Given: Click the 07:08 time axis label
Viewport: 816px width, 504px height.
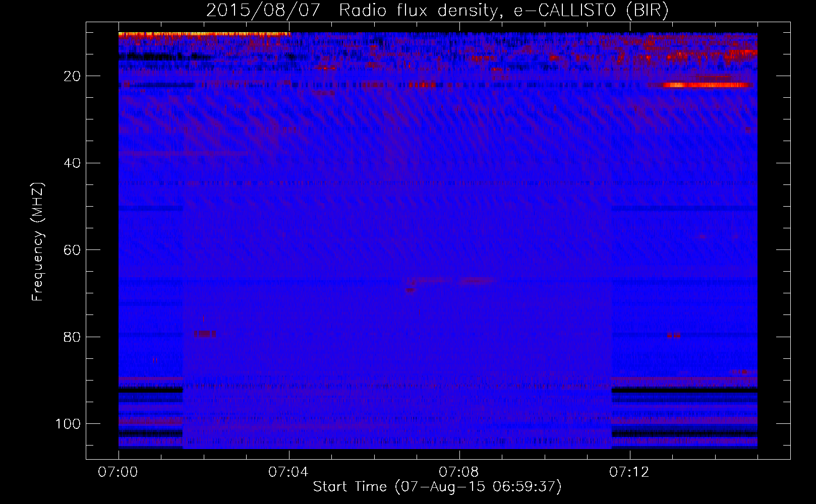Looking at the screenshot, I should [459, 472].
